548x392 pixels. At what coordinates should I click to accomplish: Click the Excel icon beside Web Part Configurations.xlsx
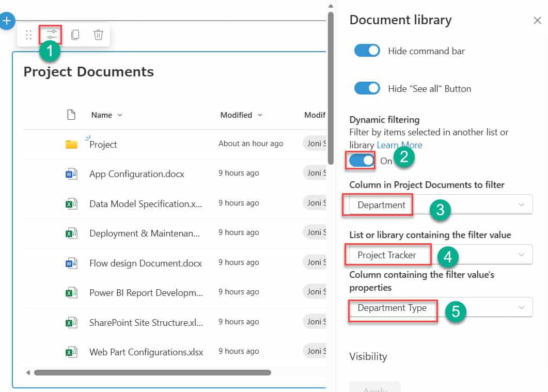point(72,351)
